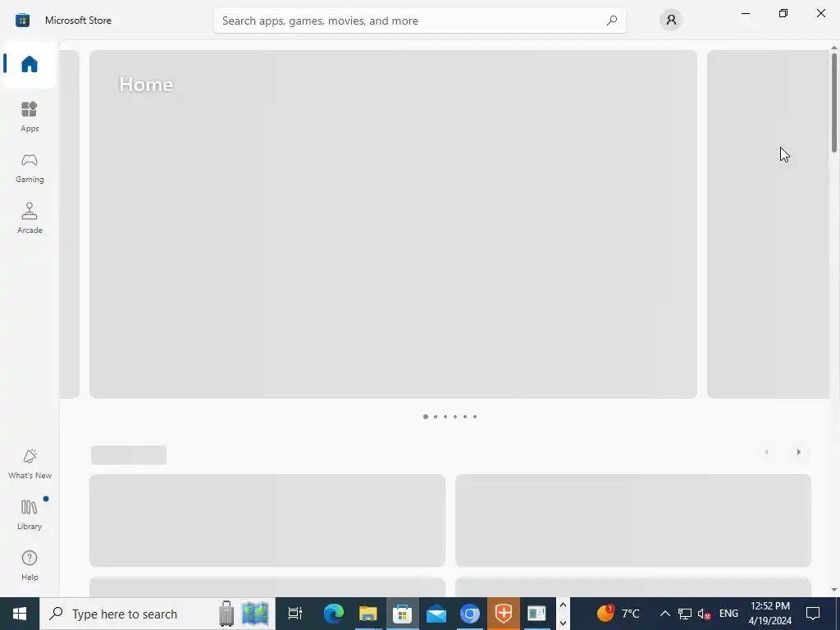Image resolution: width=840 pixels, height=630 pixels.
Task: Open What's New in the sidebar
Action: coord(30,463)
